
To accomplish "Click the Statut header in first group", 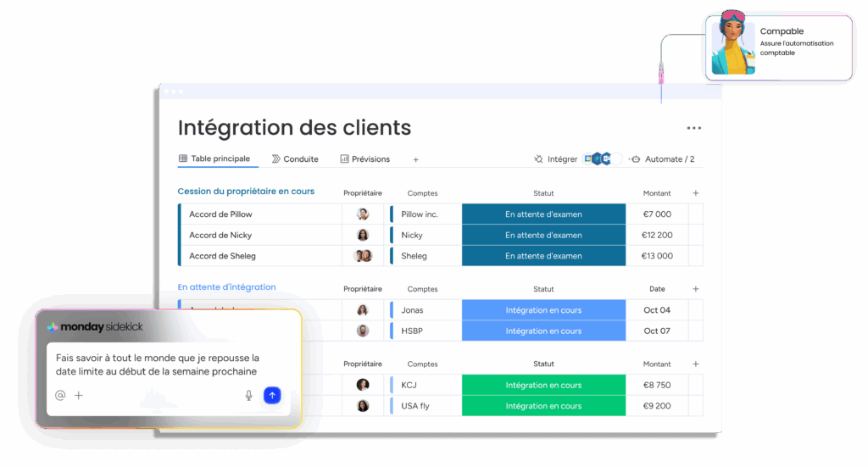I will (543, 193).
